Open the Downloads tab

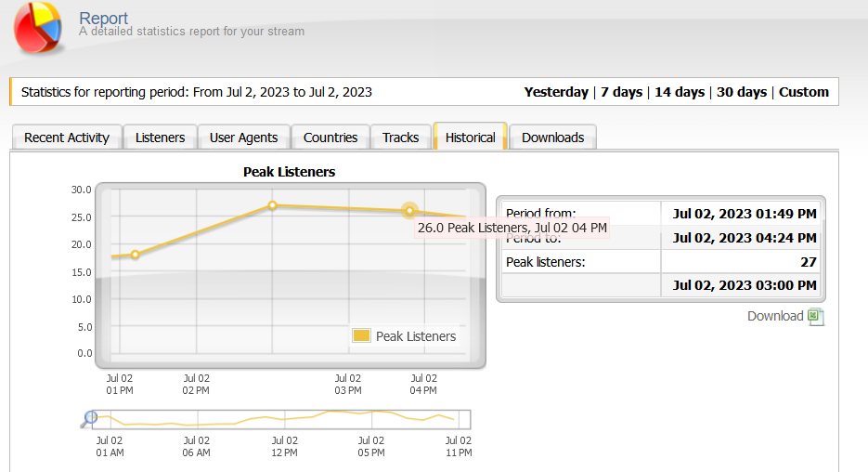click(x=552, y=138)
